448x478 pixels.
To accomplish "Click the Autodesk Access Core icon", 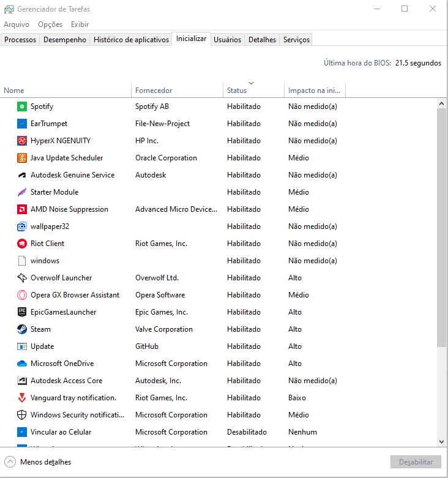I will pyautogui.click(x=22, y=381).
